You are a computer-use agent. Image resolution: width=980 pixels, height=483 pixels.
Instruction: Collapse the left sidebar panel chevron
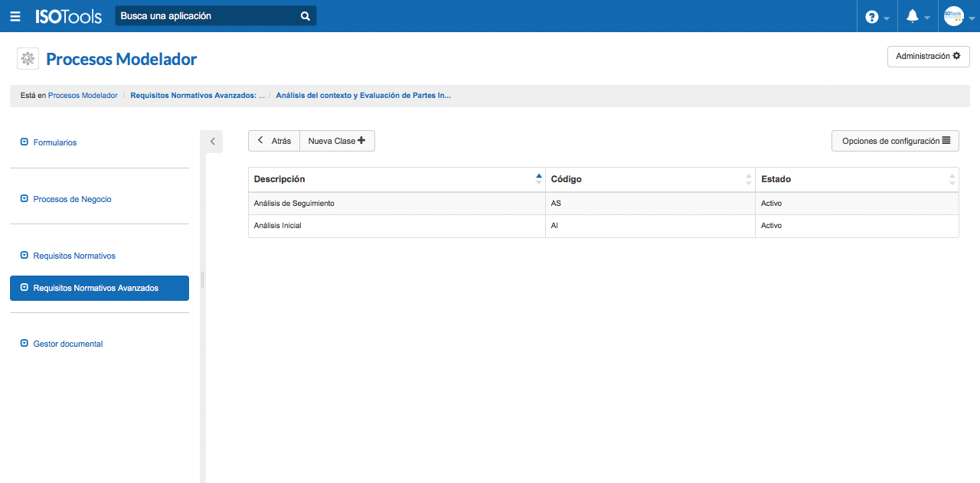212,142
